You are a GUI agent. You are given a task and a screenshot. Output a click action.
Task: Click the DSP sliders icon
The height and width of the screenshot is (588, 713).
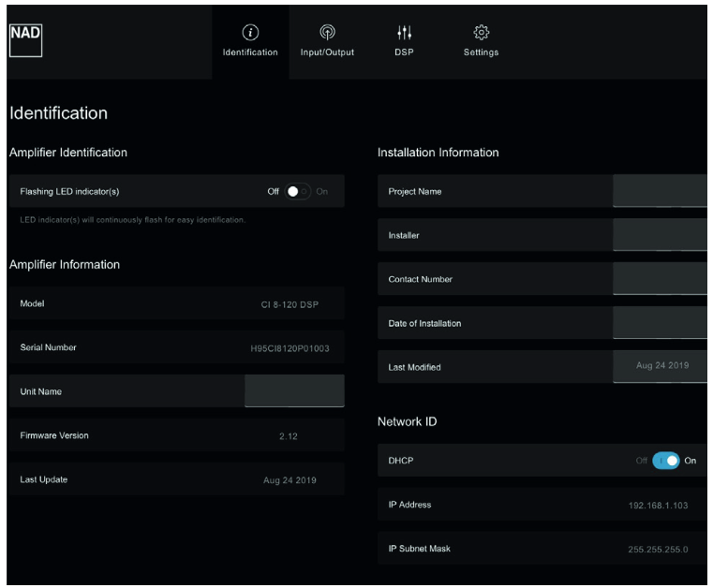[x=404, y=33]
